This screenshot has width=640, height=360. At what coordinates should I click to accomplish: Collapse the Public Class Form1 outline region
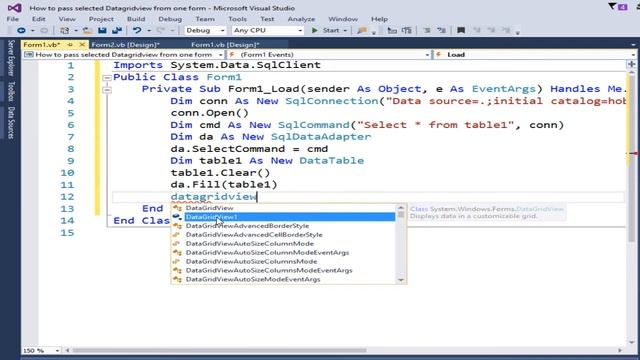[107, 78]
